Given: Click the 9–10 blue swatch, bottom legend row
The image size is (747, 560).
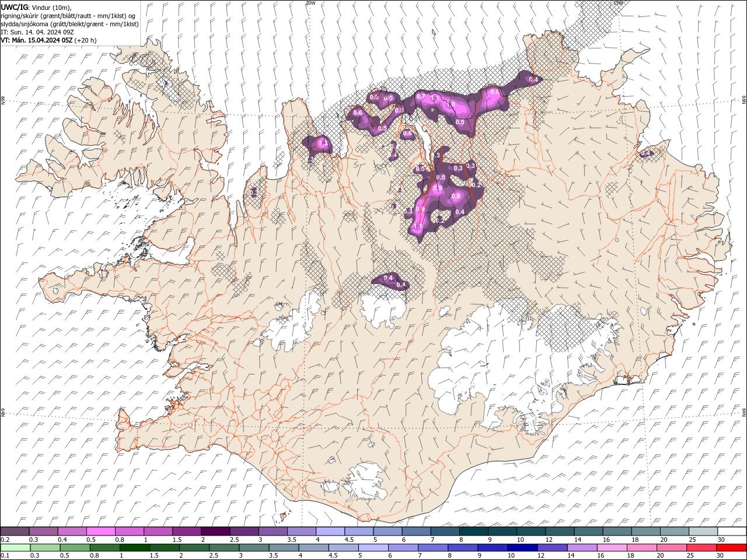Looking at the screenshot, I should tap(493, 548).
